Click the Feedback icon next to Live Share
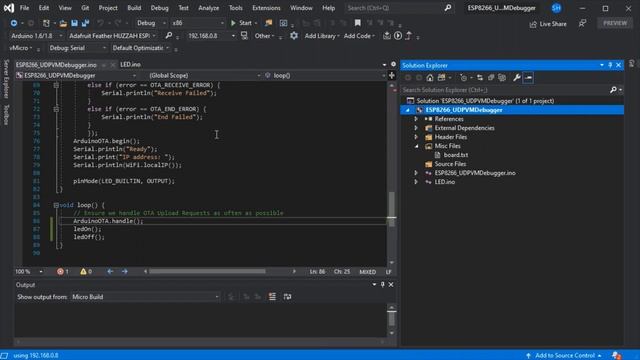This screenshot has width=640, height=360. pos(582,24)
